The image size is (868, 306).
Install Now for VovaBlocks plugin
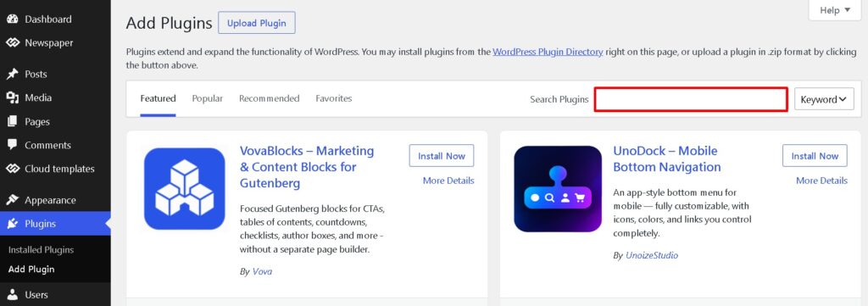tap(441, 156)
